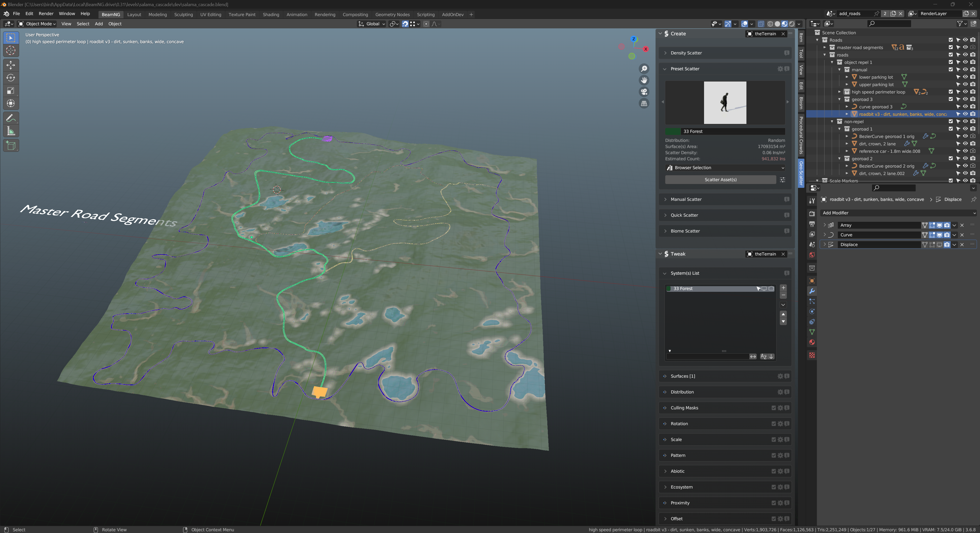
Task: Select the Move tool in toolbar
Action: pos(11,65)
